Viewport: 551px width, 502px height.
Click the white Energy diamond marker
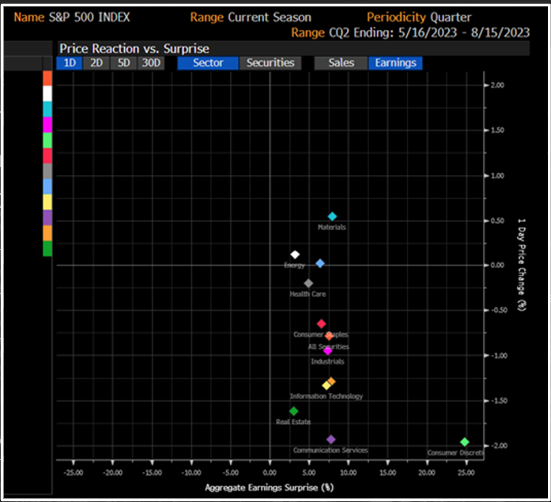pyautogui.click(x=295, y=254)
